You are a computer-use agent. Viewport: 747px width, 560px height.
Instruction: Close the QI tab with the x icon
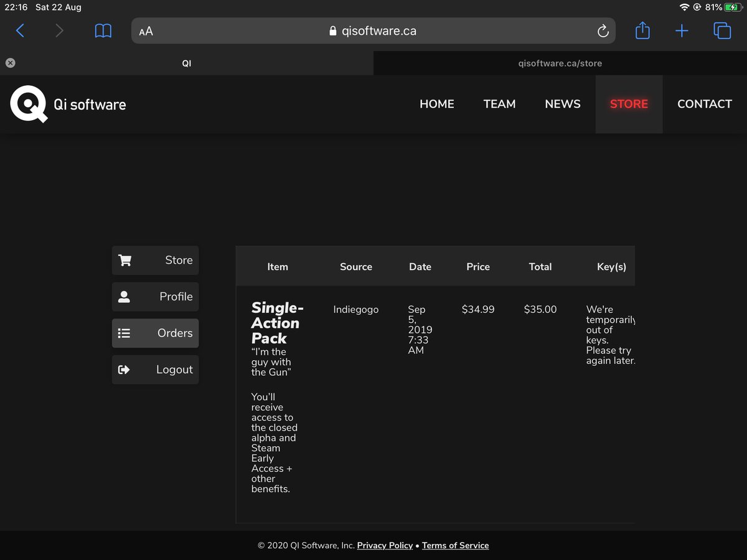tap(10, 63)
